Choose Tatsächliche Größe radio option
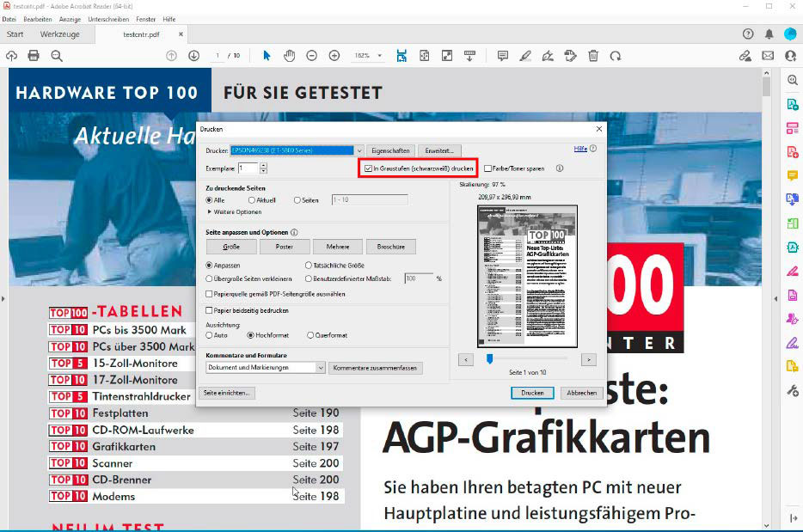Screen dimensions: 803x532 tap(309, 266)
